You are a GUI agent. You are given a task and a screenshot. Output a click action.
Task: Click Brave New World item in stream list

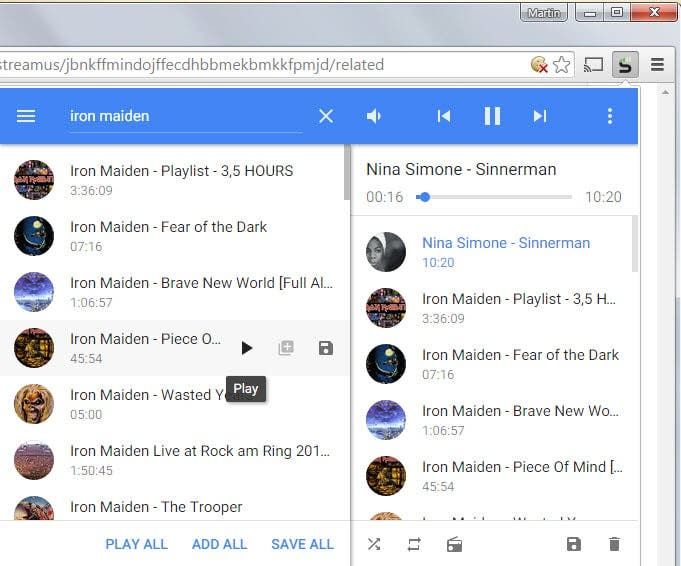[x=493, y=420]
